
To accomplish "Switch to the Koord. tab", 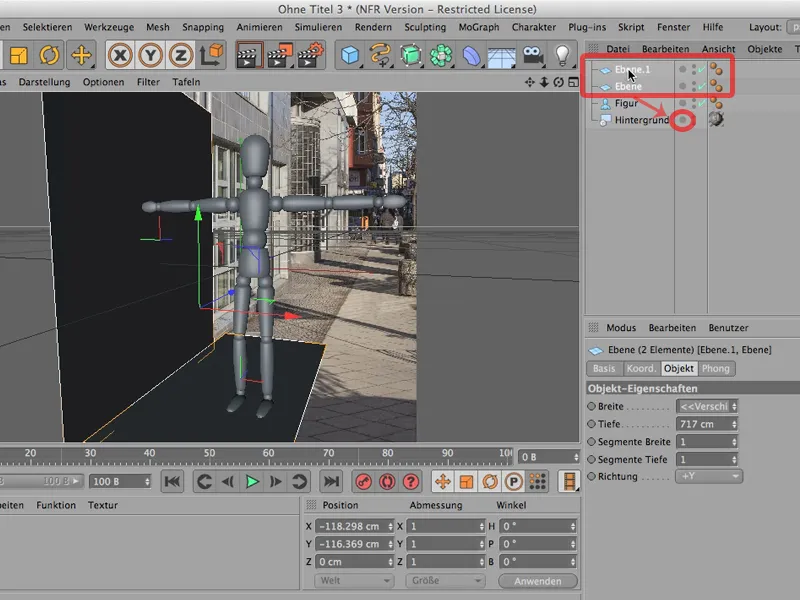I will 641,368.
